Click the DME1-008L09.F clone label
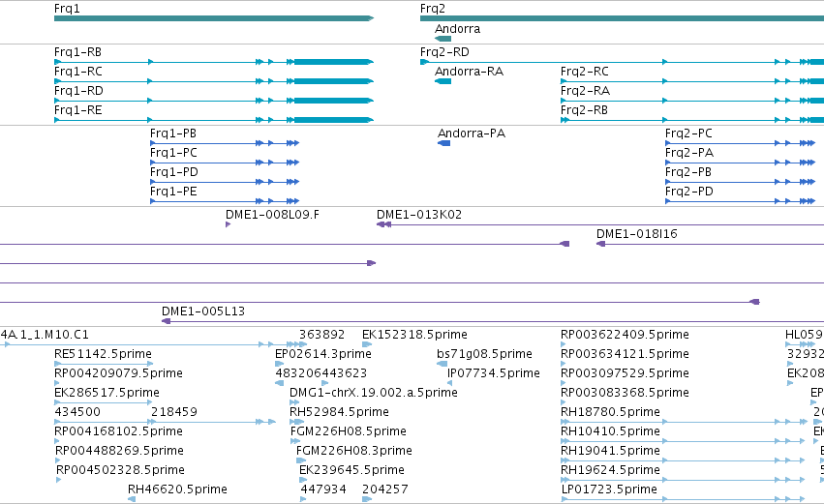824x504 pixels. [x=272, y=215]
